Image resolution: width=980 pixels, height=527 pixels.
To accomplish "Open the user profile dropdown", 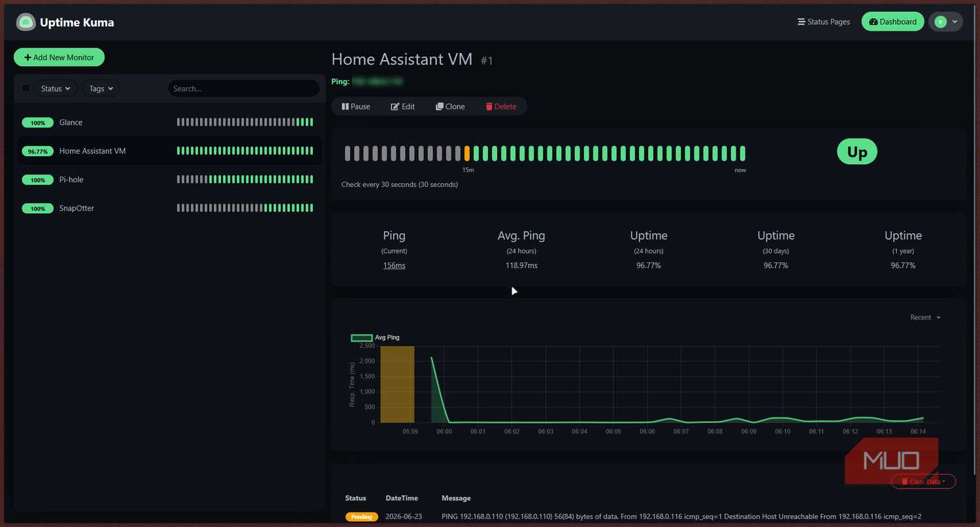I will pyautogui.click(x=946, y=22).
